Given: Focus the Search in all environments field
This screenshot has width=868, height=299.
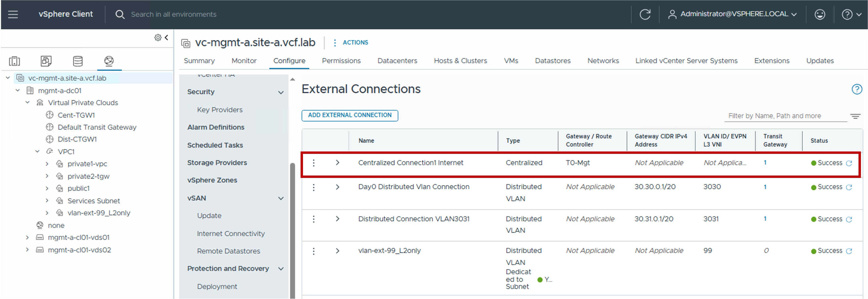Looking at the screenshot, I should tap(174, 15).
